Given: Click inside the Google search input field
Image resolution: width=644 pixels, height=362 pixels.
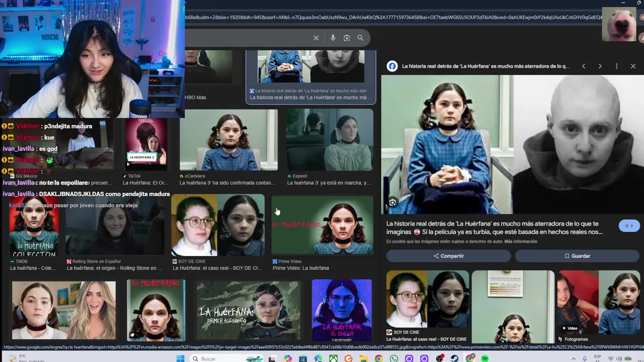Looking at the screenshot, I should point(247,38).
